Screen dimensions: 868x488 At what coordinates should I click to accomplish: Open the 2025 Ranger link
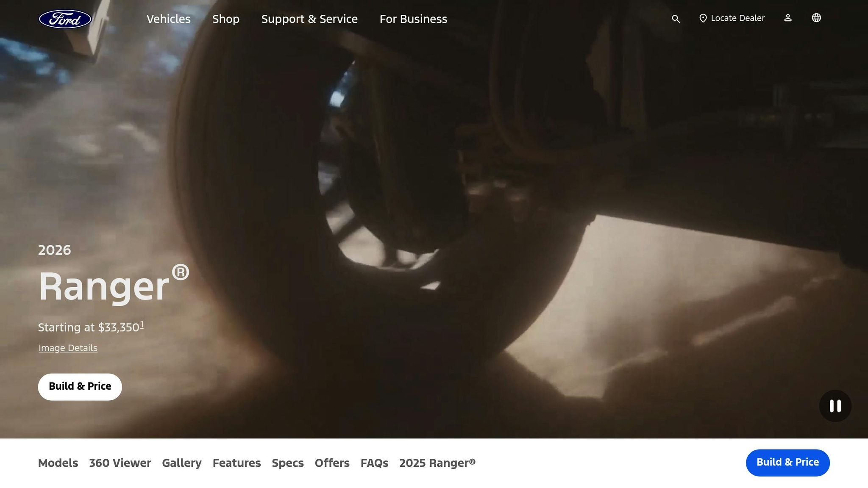pos(437,463)
